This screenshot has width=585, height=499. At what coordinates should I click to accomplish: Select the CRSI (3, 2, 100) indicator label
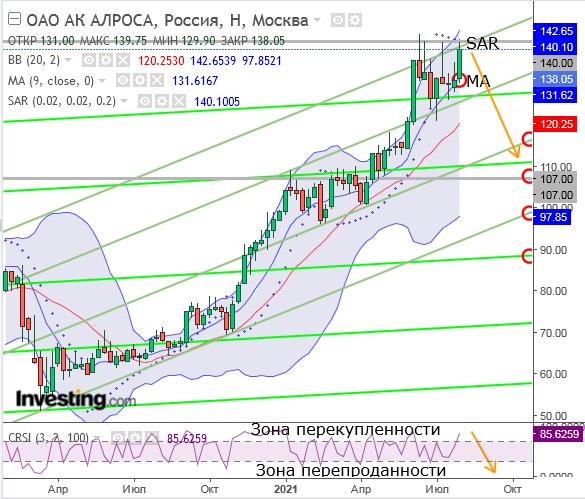click(49, 438)
